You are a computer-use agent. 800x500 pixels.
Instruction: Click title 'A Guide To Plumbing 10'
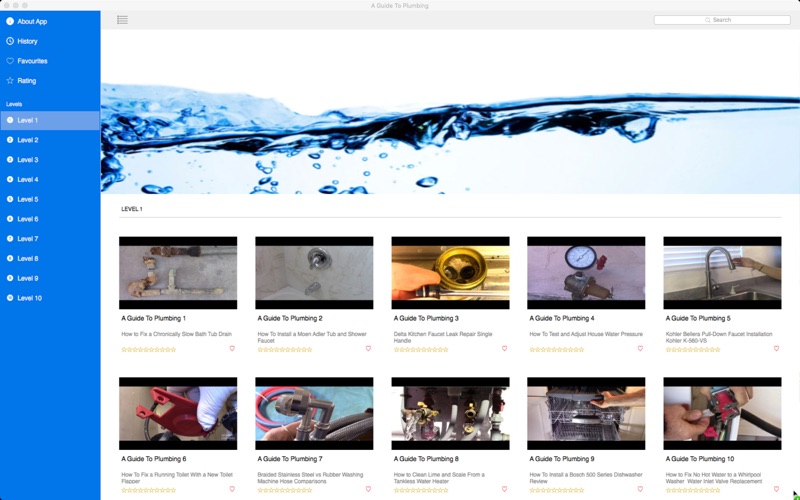(x=700, y=459)
